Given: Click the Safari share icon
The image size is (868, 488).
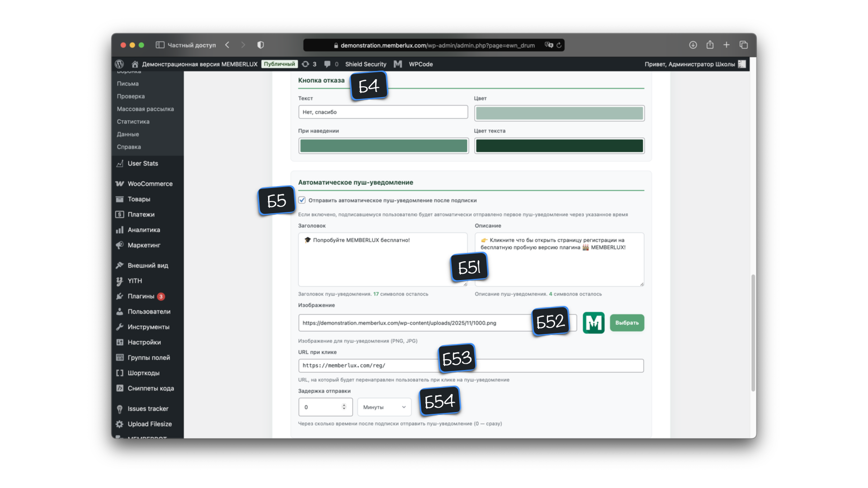Looking at the screenshot, I should [710, 45].
